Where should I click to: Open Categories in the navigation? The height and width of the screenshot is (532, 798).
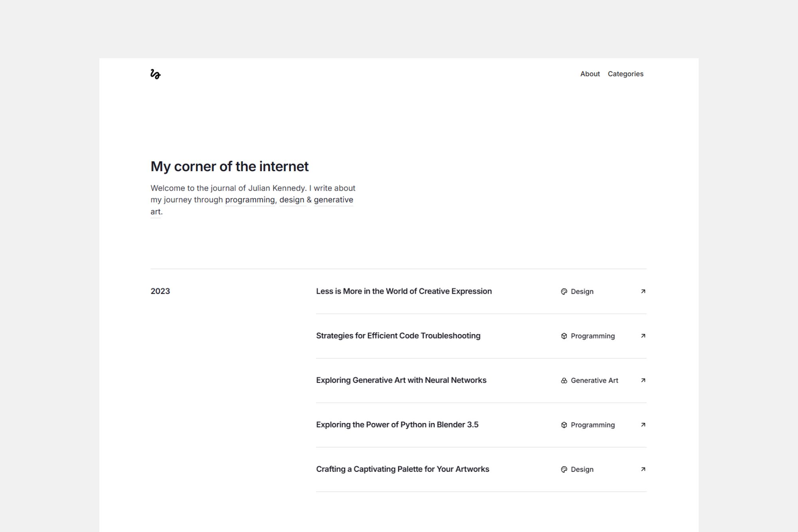[x=625, y=74]
